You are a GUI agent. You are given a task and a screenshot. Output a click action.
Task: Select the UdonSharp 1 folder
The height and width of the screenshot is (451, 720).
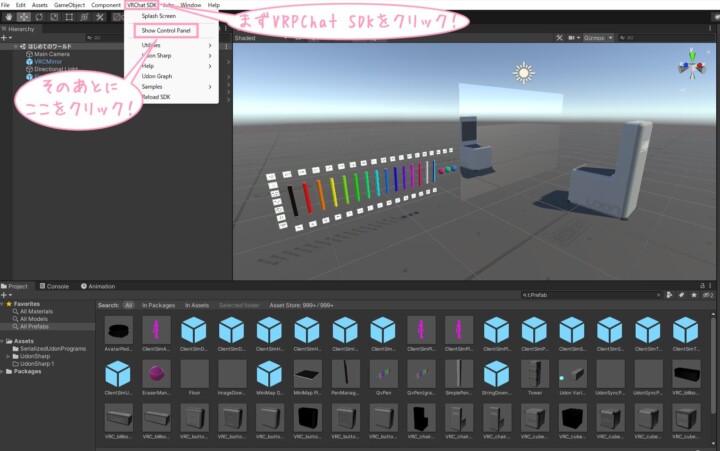(x=37, y=364)
